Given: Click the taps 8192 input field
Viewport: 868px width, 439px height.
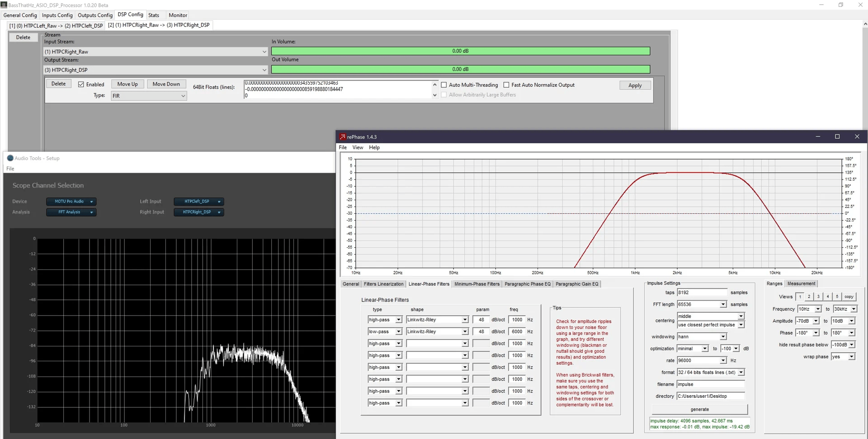Looking at the screenshot, I should (702, 293).
